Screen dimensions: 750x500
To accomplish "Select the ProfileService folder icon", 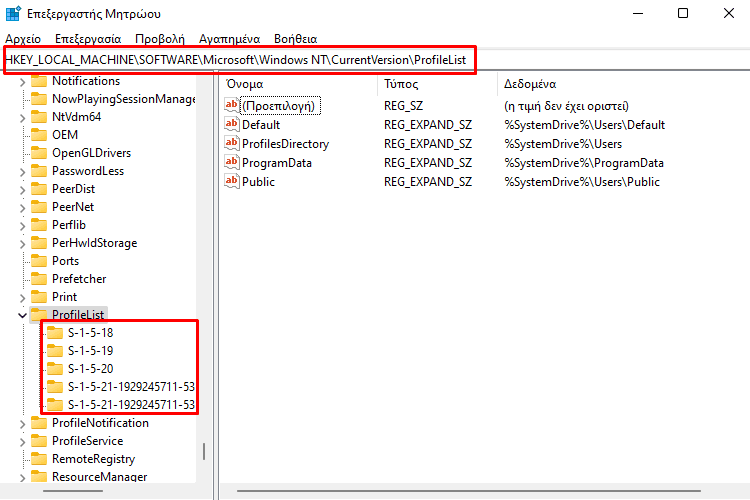I will point(39,441).
